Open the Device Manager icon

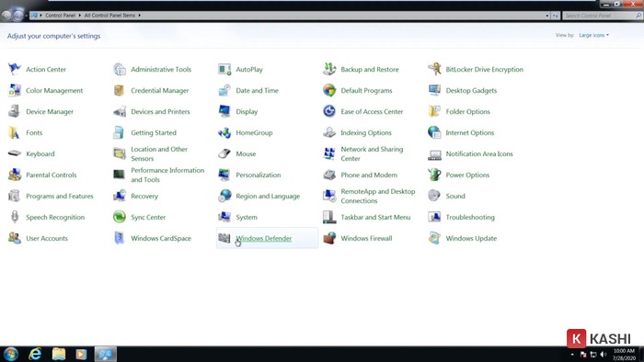(x=15, y=111)
